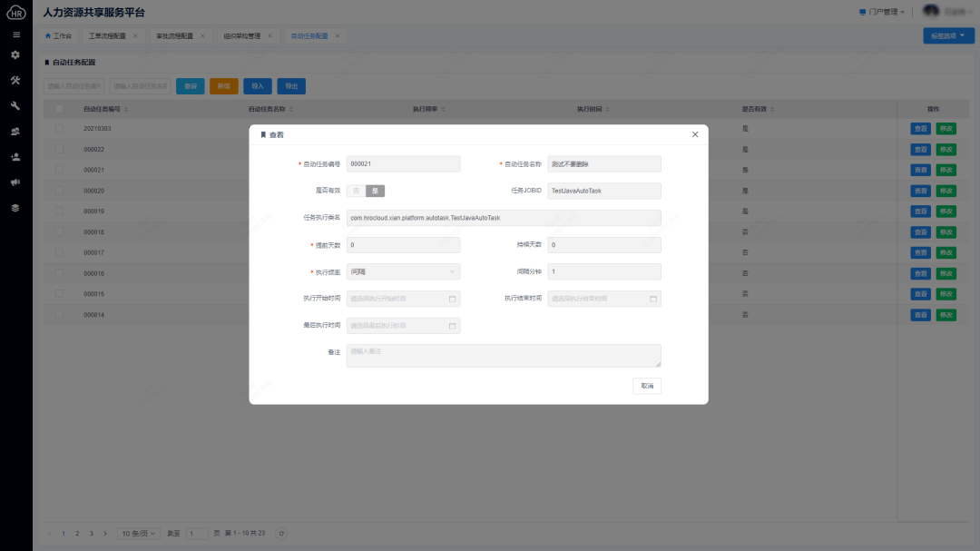Close the 组织架构管理 tab
This screenshot has height=551, width=980.
point(270,35)
